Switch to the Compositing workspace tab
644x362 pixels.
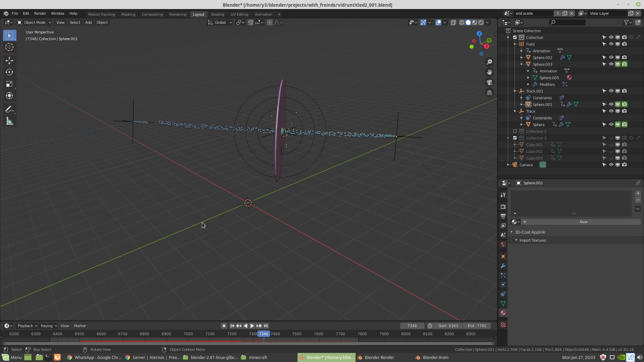(152, 14)
